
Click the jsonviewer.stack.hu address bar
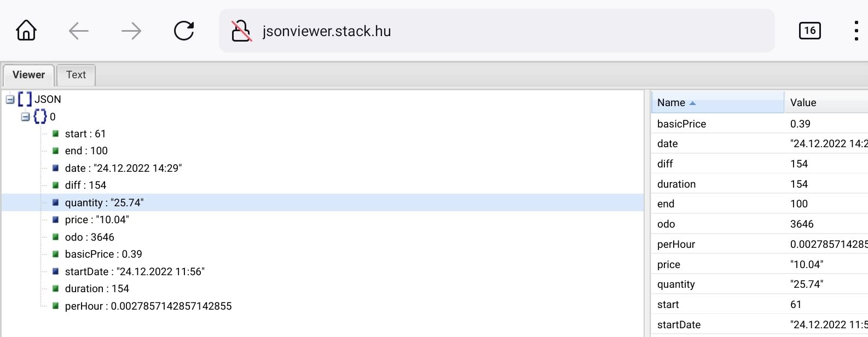click(x=493, y=31)
